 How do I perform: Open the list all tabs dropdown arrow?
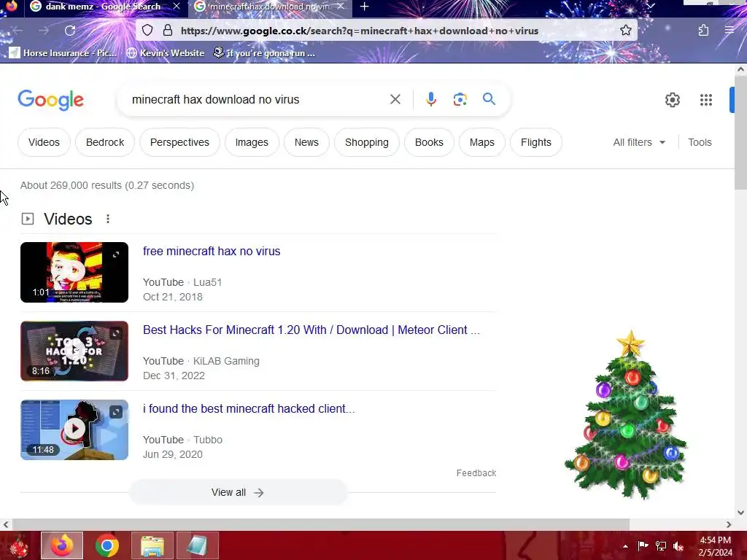coord(651,6)
